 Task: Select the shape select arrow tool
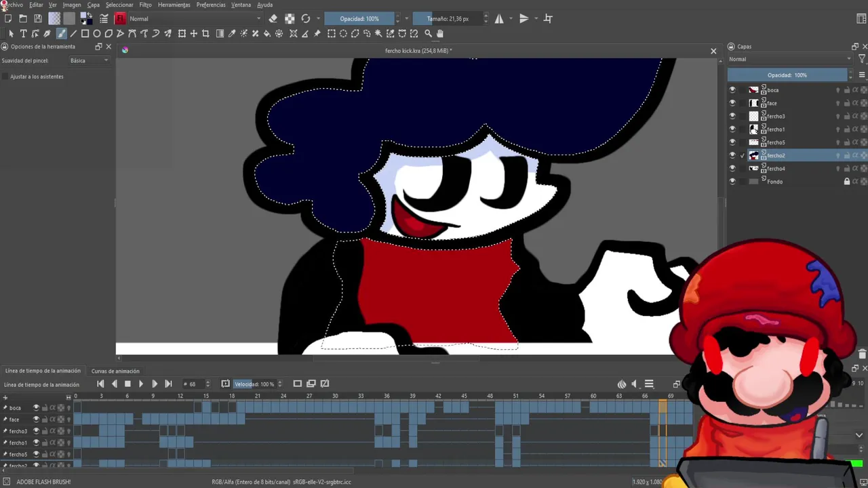(11, 33)
